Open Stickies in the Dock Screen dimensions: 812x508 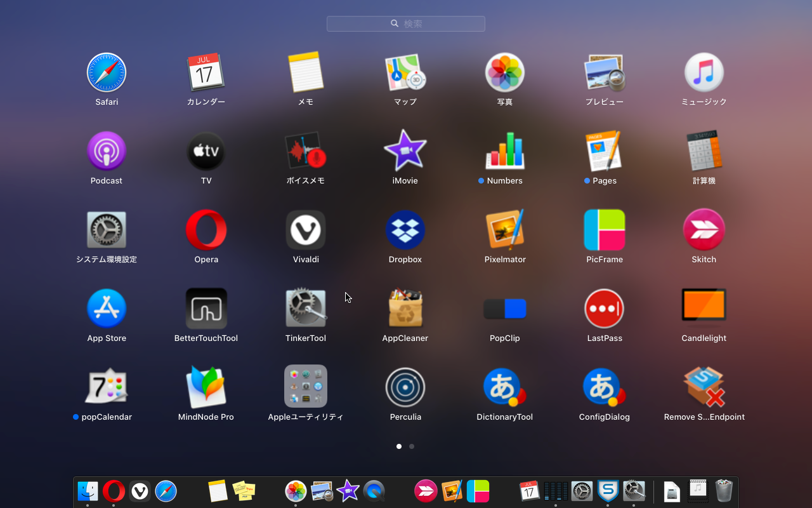click(244, 491)
